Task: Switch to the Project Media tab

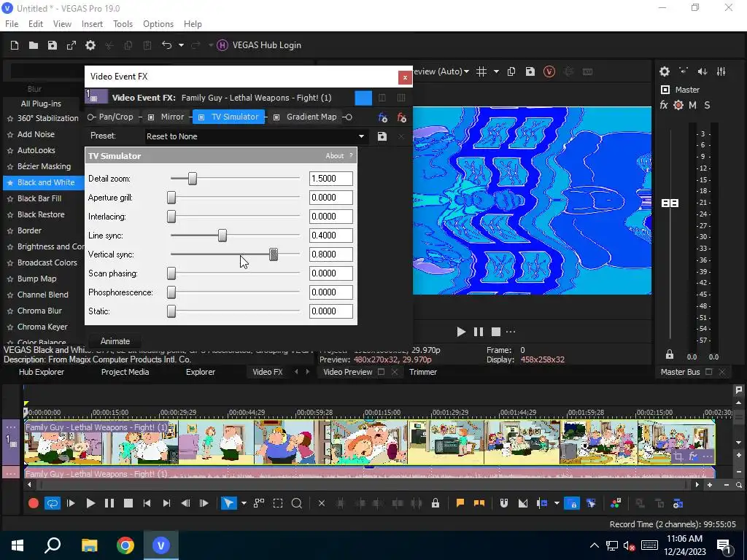Action: (x=125, y=372)
